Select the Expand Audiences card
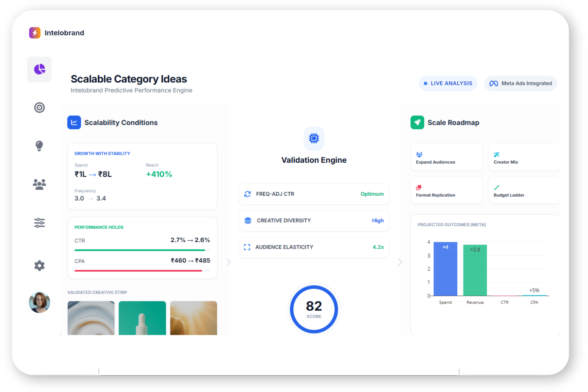Image resolution: width=588 pixels, height=392 pixels. (x=447, y=157)
